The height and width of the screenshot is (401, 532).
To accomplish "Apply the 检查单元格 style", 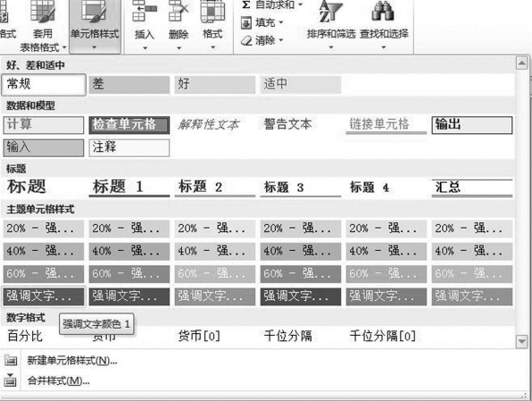I will tap(129, 125).
